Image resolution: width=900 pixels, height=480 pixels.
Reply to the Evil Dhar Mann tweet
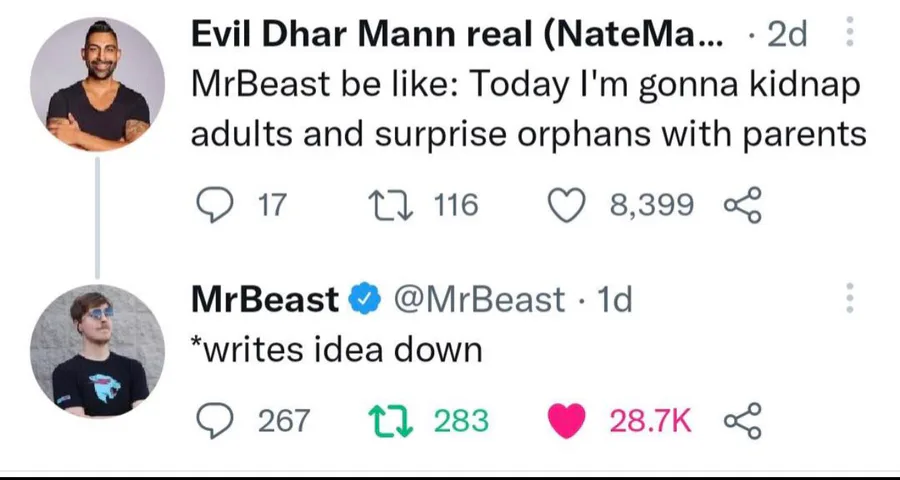pyautogui.click(x=211, y=205)
